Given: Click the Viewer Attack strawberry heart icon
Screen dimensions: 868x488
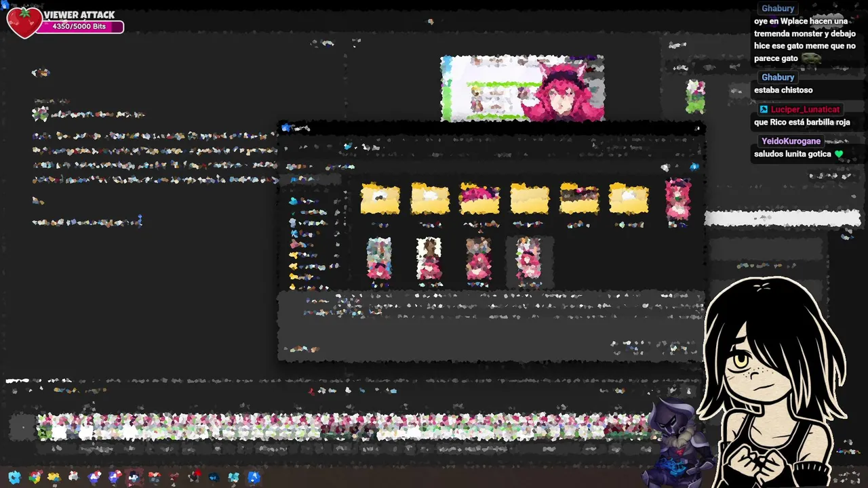Looking at the screenshot, I should point(24,22).
